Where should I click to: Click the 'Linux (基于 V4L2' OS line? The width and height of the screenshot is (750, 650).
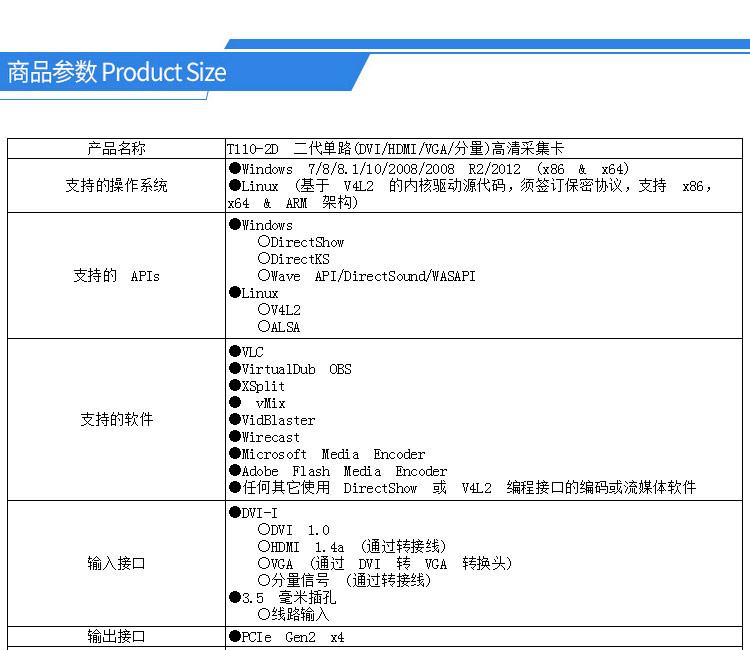(x=471, y=186)
